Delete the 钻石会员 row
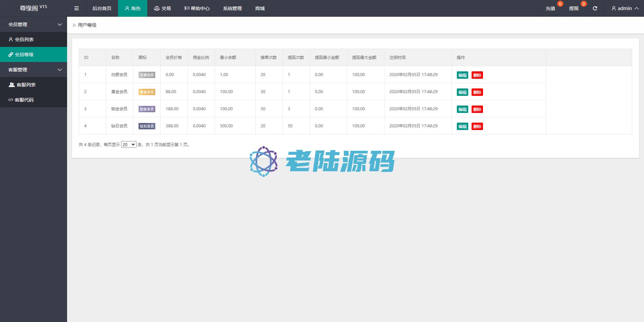 click(477, 126)
